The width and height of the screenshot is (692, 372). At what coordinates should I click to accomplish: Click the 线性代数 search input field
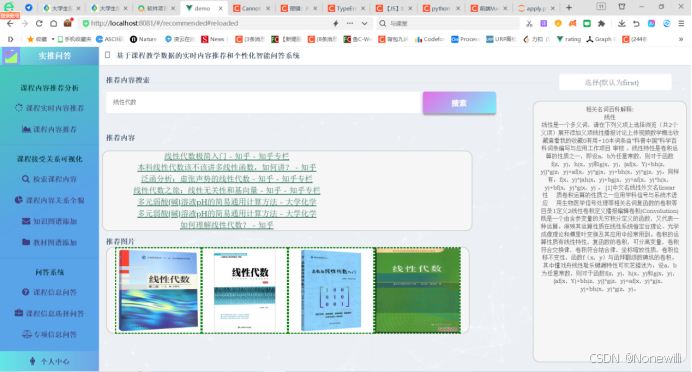263,102
